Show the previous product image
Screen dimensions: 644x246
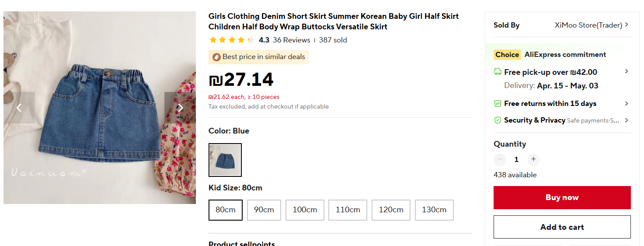pos(19,108)
